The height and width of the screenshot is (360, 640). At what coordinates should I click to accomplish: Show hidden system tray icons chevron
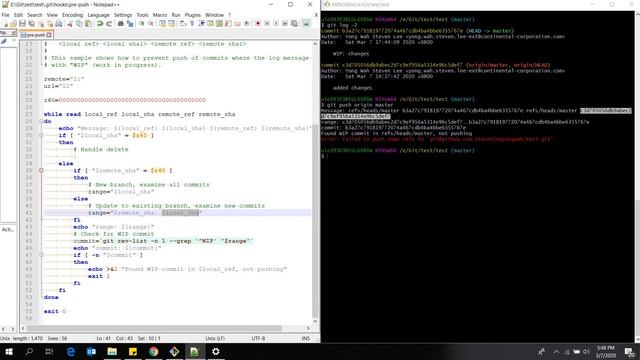(556, 351)
